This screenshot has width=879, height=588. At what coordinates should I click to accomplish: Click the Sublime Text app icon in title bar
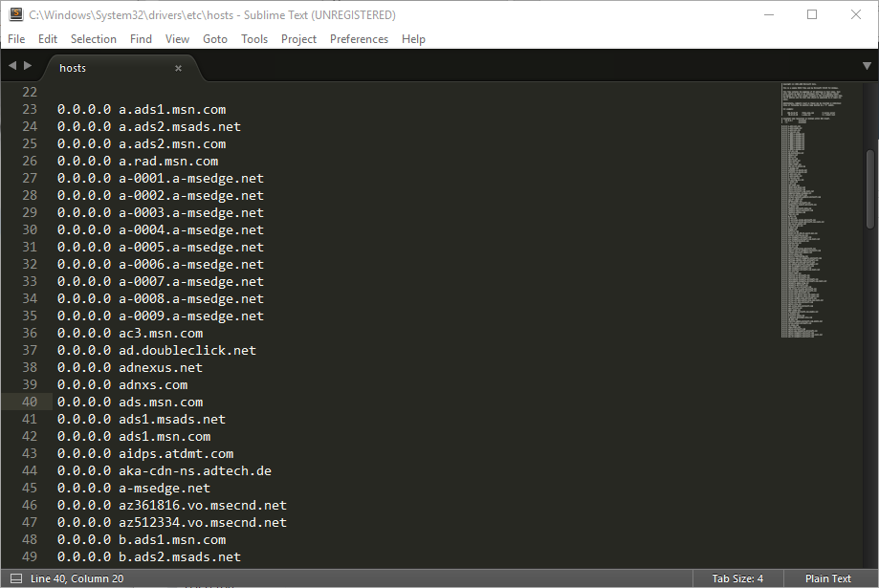click(x=15, y=14)
